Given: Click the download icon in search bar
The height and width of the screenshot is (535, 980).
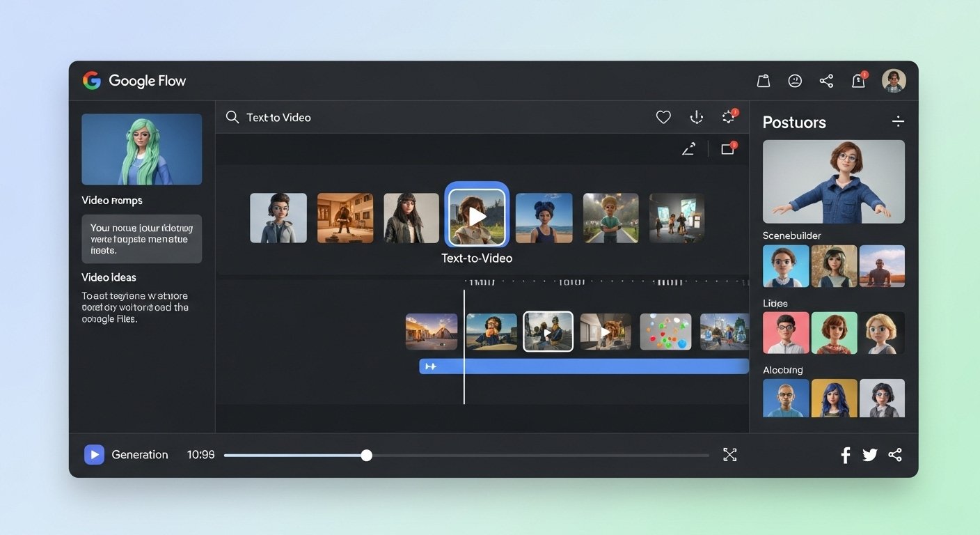Looking at the screenshot, I should pos(696,118).
